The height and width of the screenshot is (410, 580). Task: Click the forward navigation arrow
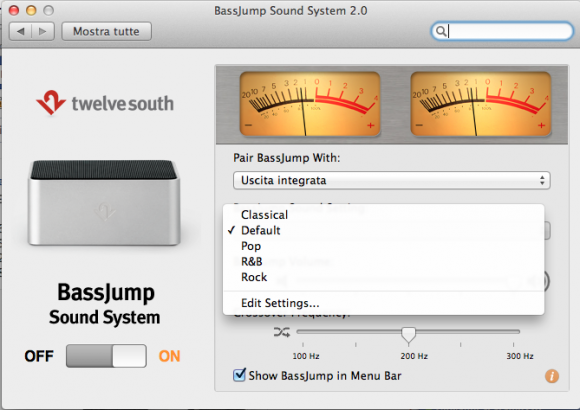click(43, 31)
